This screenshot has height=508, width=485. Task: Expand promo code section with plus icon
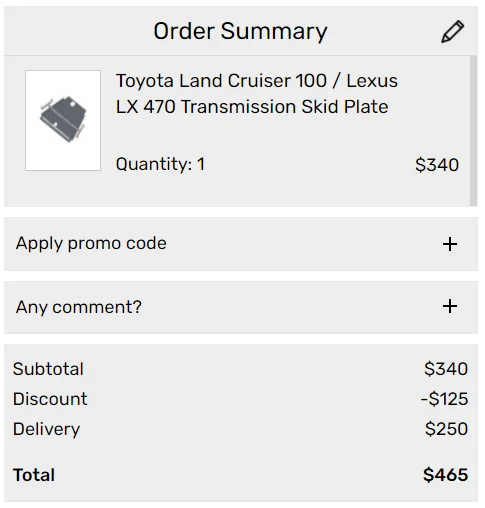tap(450, 244)
